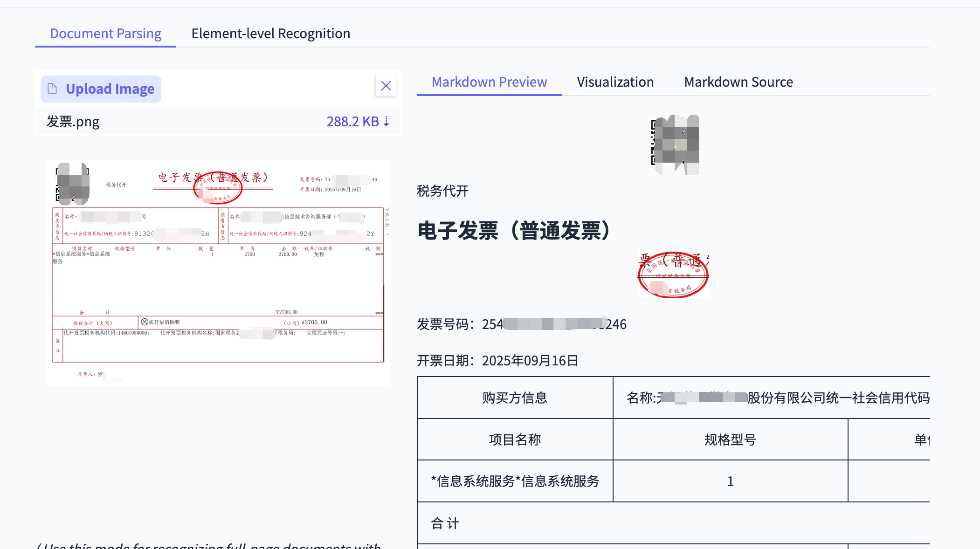Select the Markdown Preview tab
980x549 pixels.
point(489,82)
